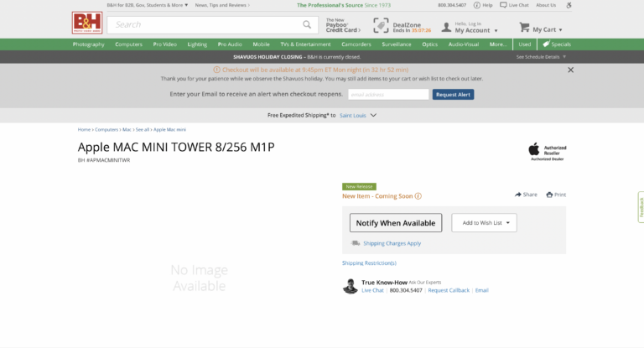Click the Coming Soon info icon
Viewport: 644px width, 348px height.
click(418, 196)
